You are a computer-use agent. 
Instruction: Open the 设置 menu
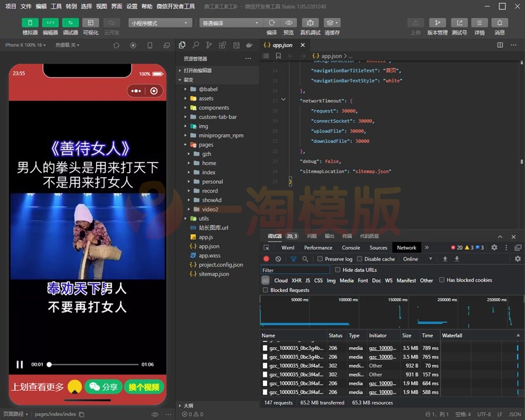tap(132, 6)
